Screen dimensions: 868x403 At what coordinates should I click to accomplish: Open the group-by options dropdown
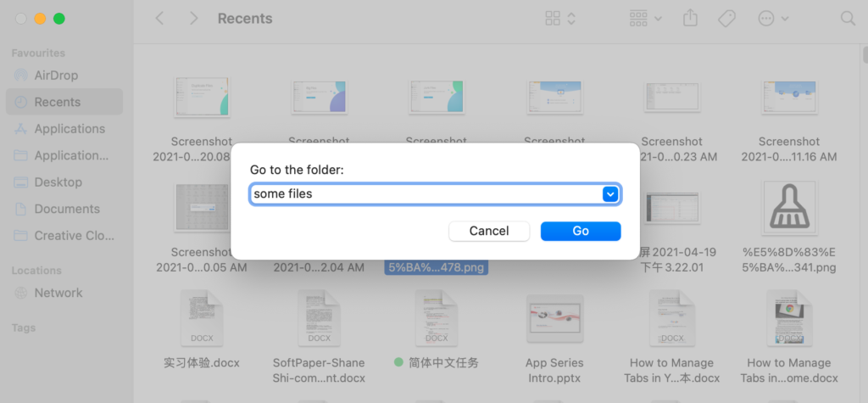coord(646,18)
